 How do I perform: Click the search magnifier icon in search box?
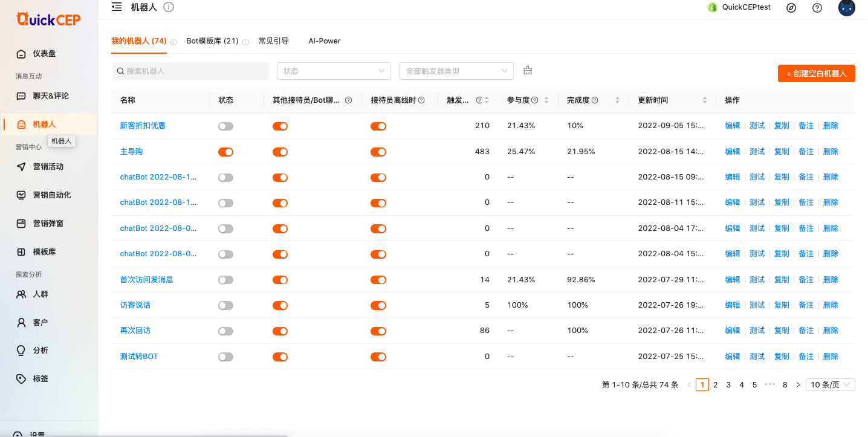pyautogui.click(x=120, y=71)
